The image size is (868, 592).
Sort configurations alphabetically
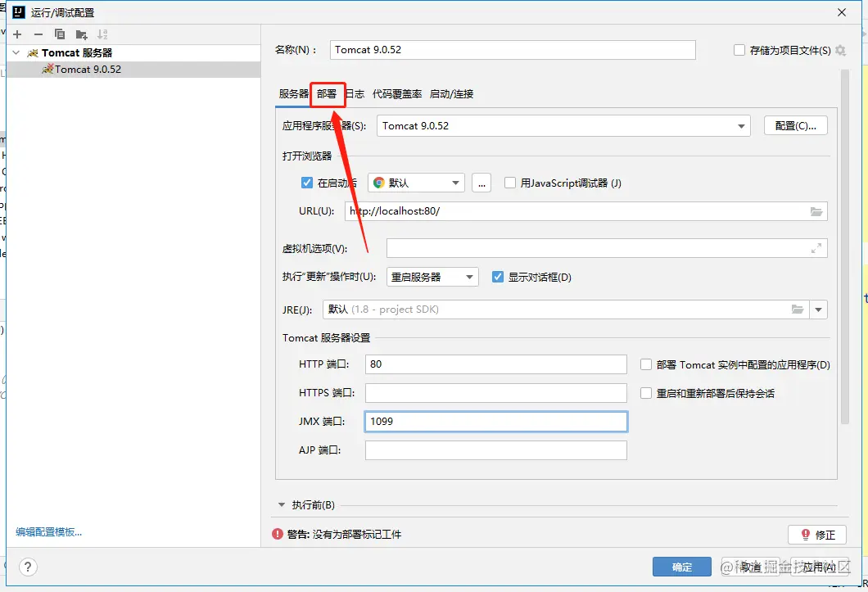(x=102, y=34)
